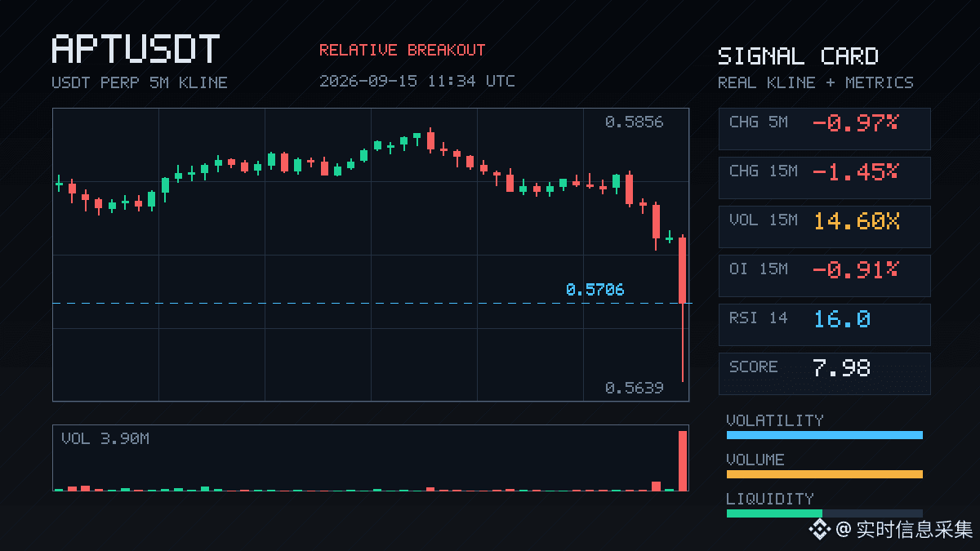Viewport: 980px width, 551px height.
Task: Click the last long red candlestick
Action: click(x=683, y=309)
